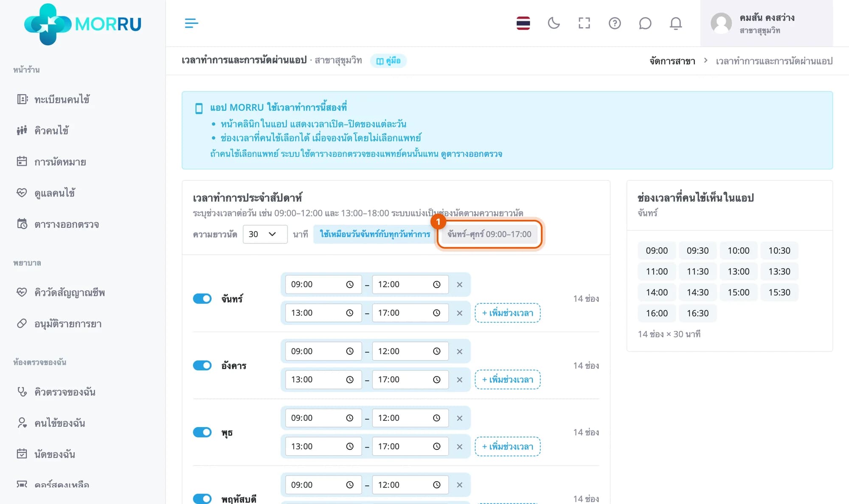Open ดูแลคนไข้ in sidebar
Image resolution: width=849 pixels, height=504 pixels.
pos(55,193)
